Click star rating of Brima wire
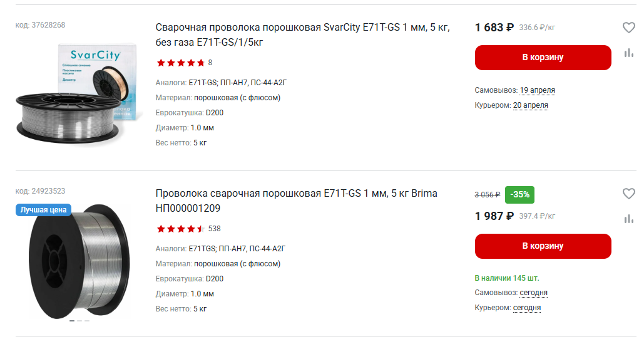644x339 pixels. [x=180, y=229]
